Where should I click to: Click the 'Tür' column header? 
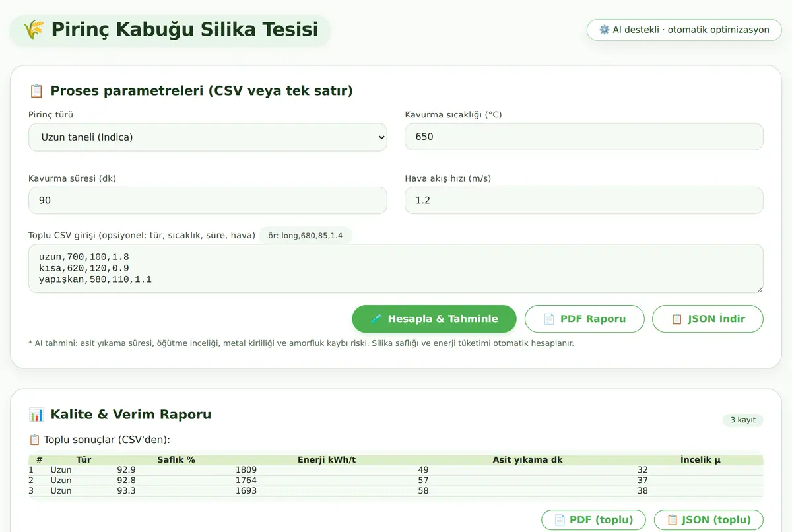[84, 460]
